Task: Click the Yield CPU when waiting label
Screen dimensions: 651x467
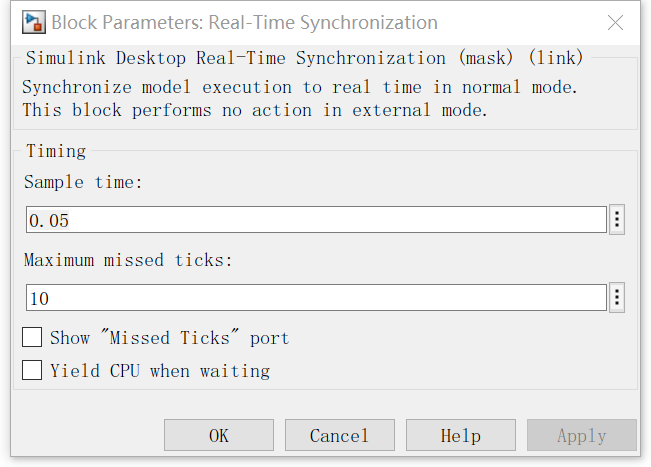Action: [x=160, y=371]
